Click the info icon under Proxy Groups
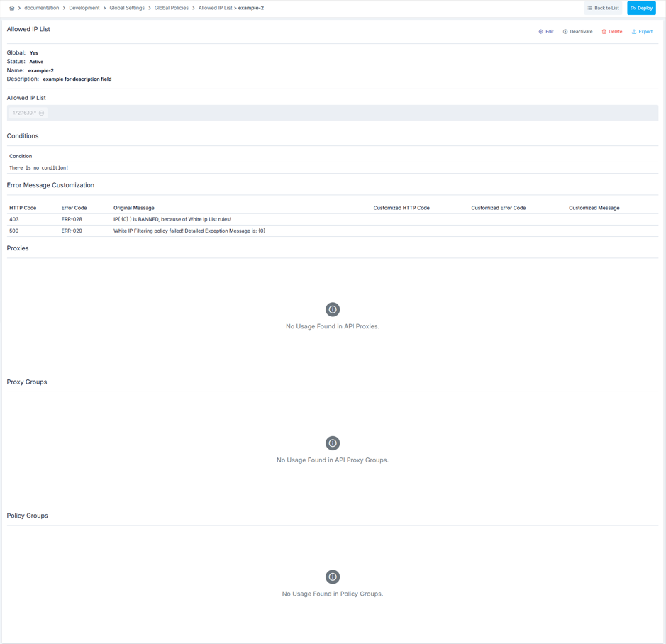 332,443
